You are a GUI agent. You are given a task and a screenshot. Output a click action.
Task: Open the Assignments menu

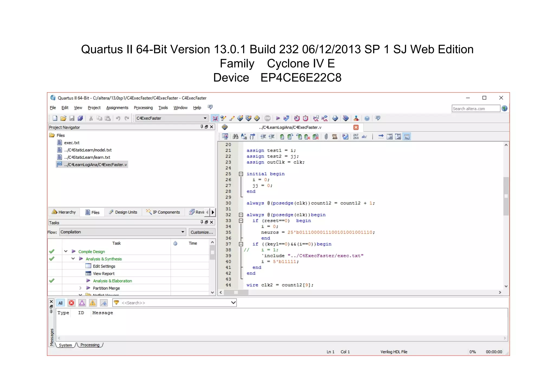click(x=117, y=107)
